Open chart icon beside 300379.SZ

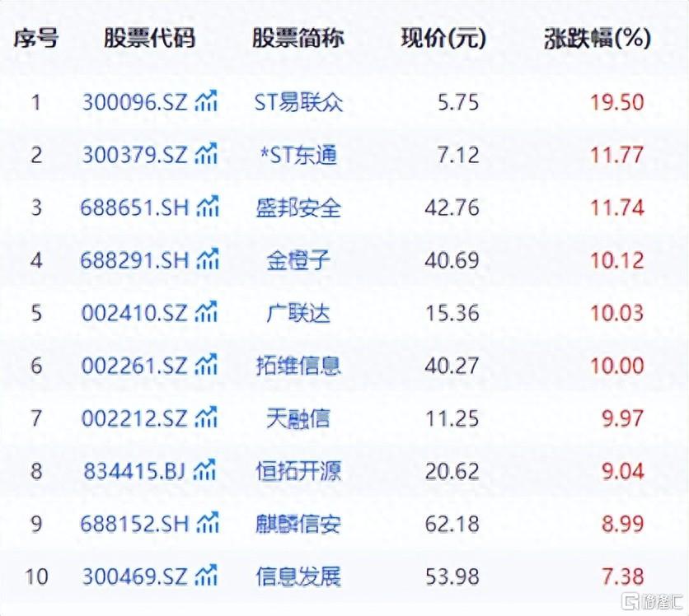207,154
